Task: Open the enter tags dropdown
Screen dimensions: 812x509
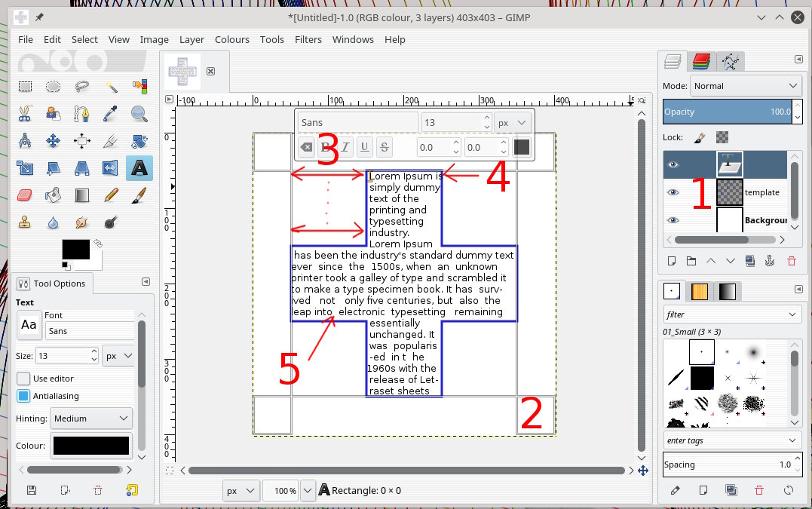Action: pyautogui.click(x=732, y=440)
